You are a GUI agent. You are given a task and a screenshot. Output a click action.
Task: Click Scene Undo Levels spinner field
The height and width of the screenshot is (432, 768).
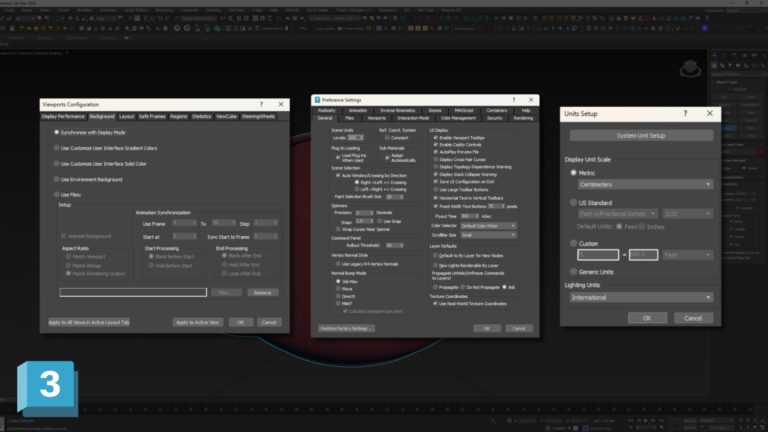(x=355, y=138)
